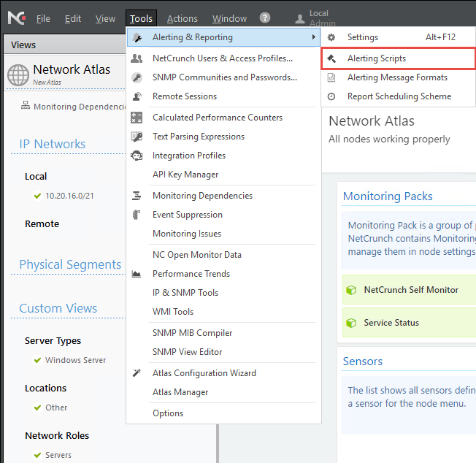The image size is (476, 463).
Task: Click the green check beside Windows Server
Action: [x=37, y=360]
